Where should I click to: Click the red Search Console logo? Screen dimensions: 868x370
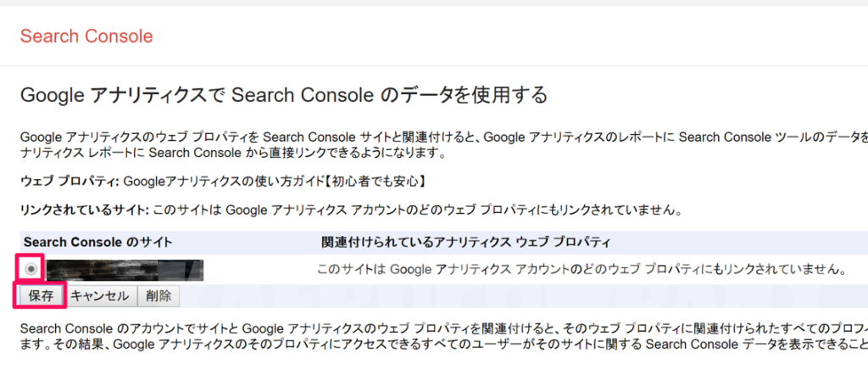pyautogui.click(x=86, y=36)
